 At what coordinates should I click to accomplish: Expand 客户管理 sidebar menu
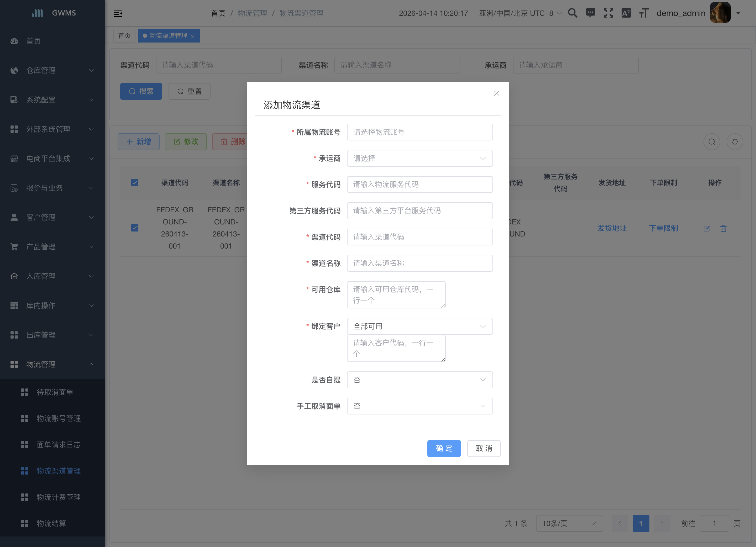coord(52,217)
